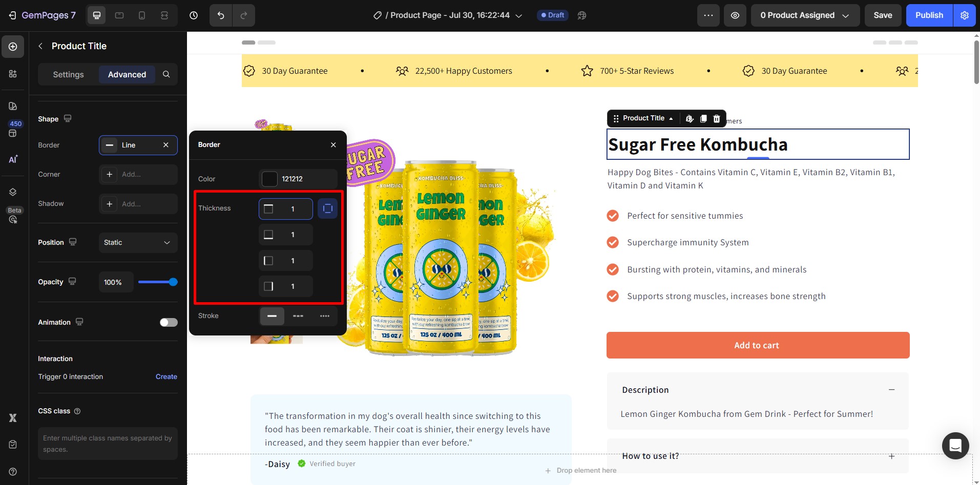
Task: Open the border color 121212 swatch
Action: pos(269,179)
